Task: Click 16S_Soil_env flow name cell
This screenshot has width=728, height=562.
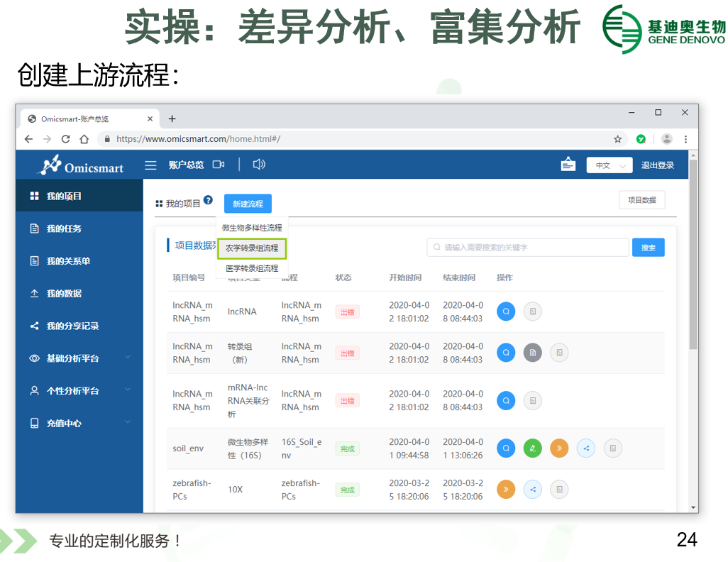Action: pyautogui.click(x=302, y=448)
